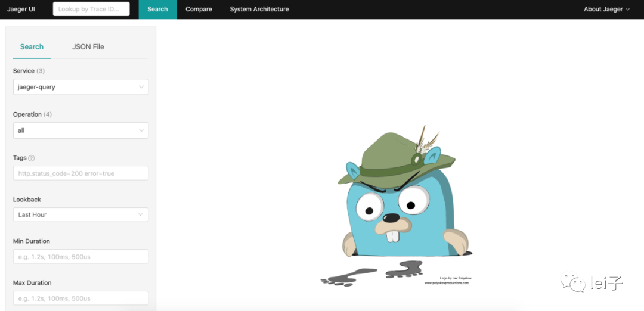The image size is (644, 311).
Task: Focus the Lookup by Trace ID field
Action: coord(91,9)
